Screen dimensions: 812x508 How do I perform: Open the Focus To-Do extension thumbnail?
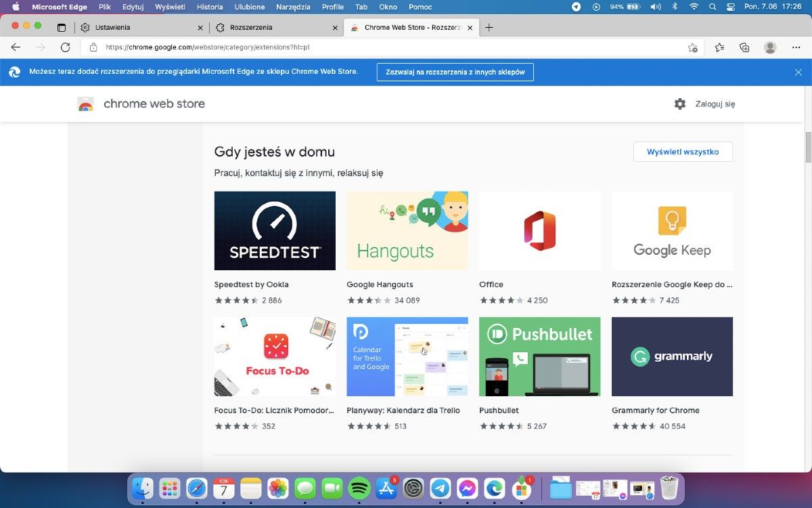click(x=275, y=356)
